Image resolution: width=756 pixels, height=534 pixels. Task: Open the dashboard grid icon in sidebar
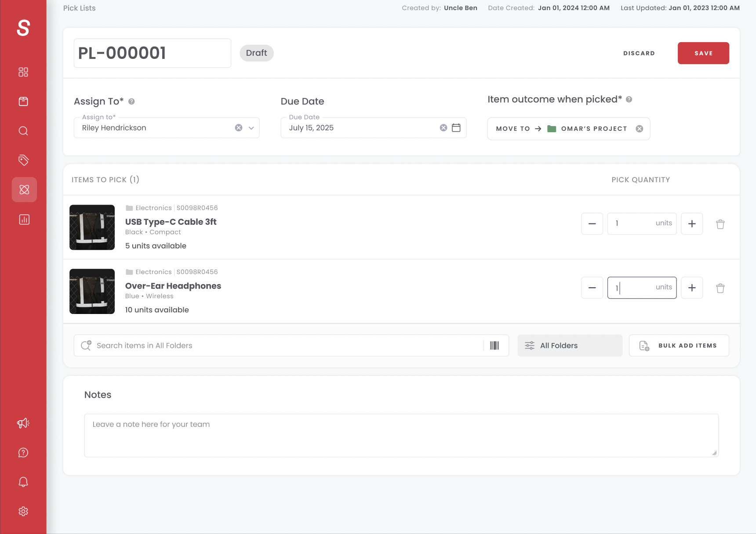coord(23,72)
